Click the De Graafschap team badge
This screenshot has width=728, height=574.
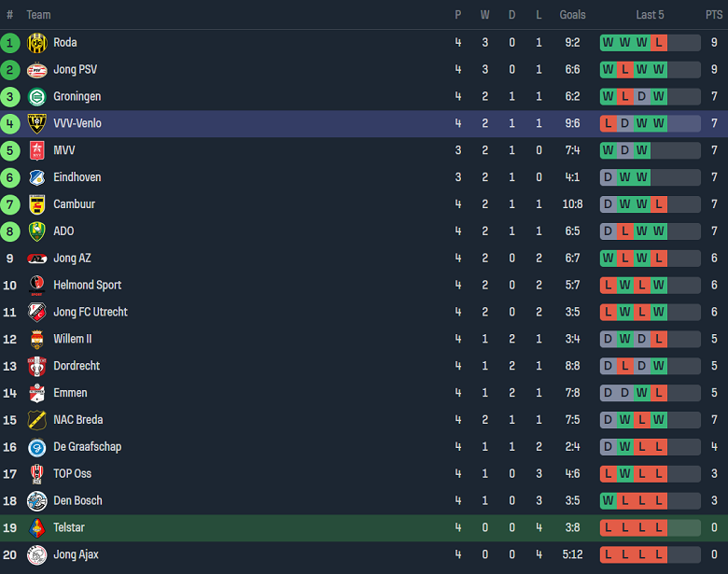(x=36, y=447)
